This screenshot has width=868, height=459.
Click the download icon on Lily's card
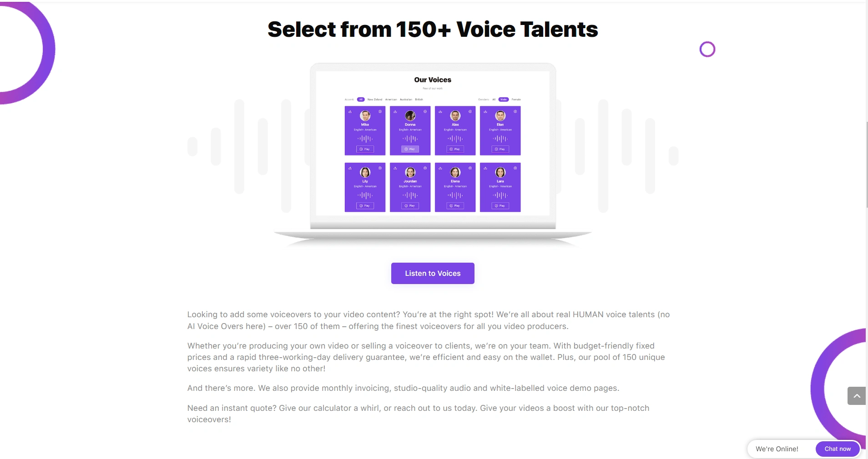click(350, 168)
